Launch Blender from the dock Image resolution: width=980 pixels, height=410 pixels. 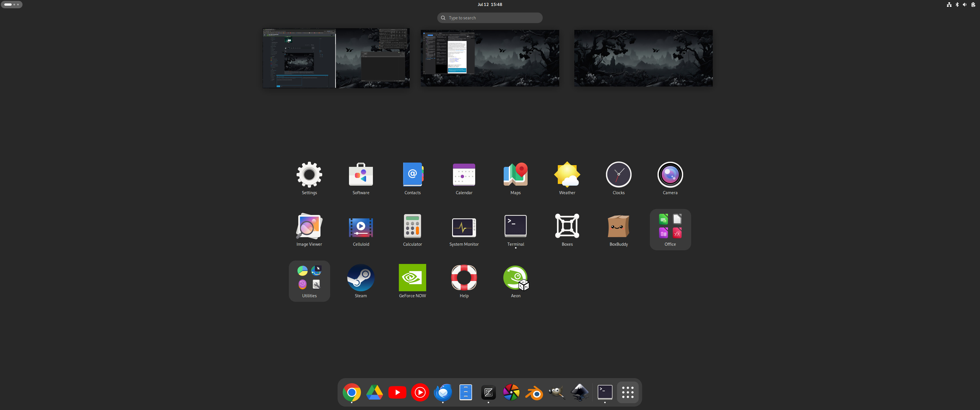(534, 393)
